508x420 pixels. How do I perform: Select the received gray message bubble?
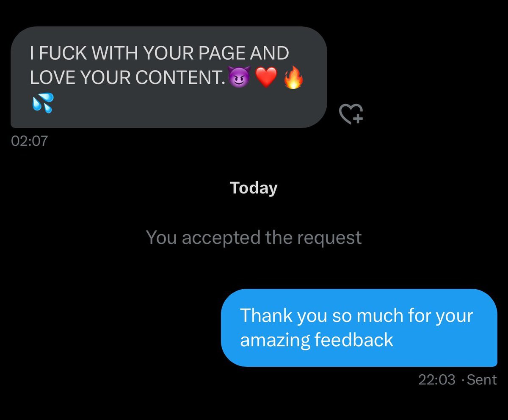click(x=169, y=77)
